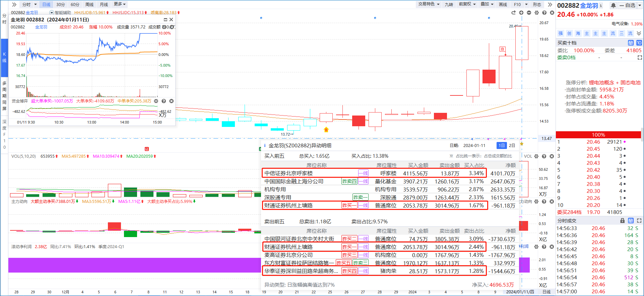Image resolution: width=644 pixels, height=296 pixels.
Task: Switch chart to 日线 period
Action: pos(46,4)
